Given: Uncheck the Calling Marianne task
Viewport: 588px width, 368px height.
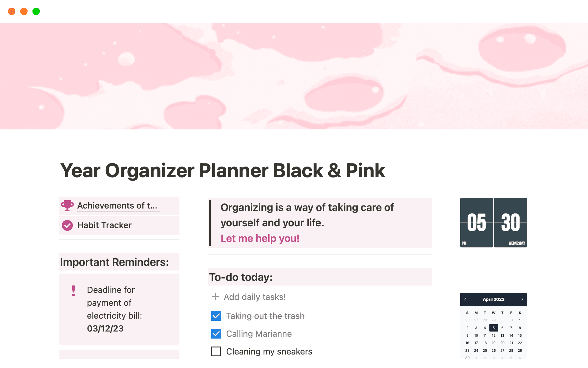Looking at the screenshot, I should [x=216, y=333].
